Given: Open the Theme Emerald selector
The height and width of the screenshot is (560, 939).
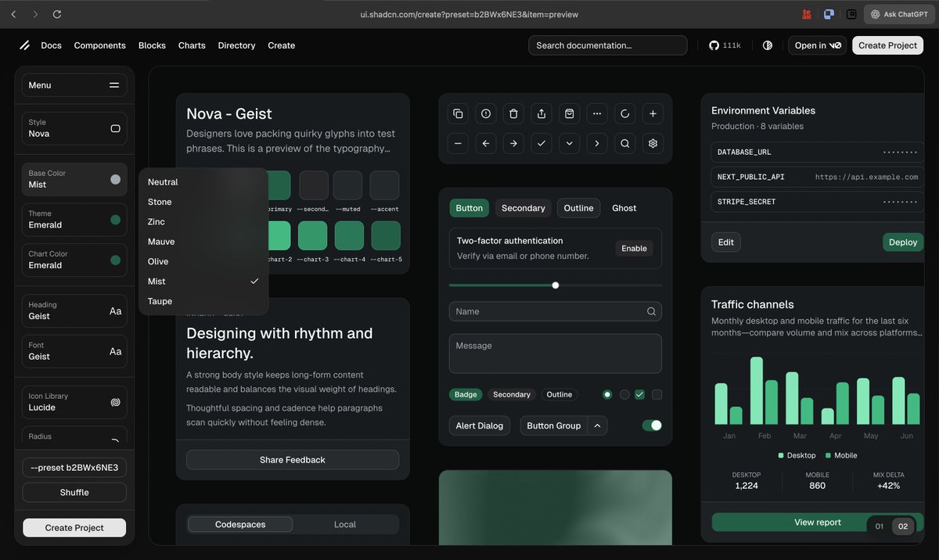Looking at the screenshot, I should pyautogui.click(x=74, y=220).
